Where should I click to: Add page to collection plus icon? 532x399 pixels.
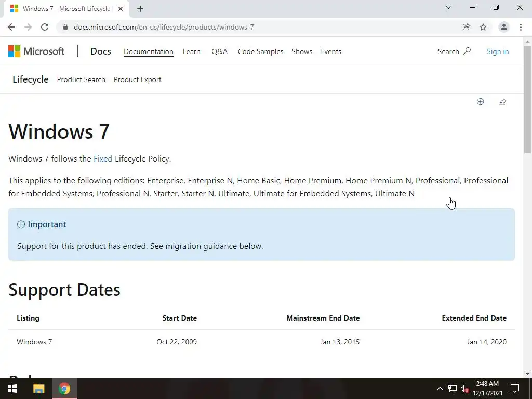(480, 102)
